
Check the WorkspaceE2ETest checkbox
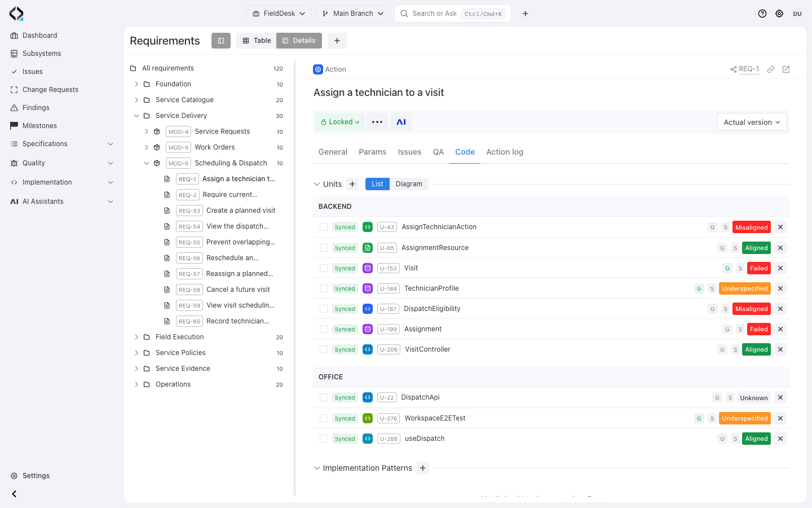pyautogui.click(x=324, y=418)
